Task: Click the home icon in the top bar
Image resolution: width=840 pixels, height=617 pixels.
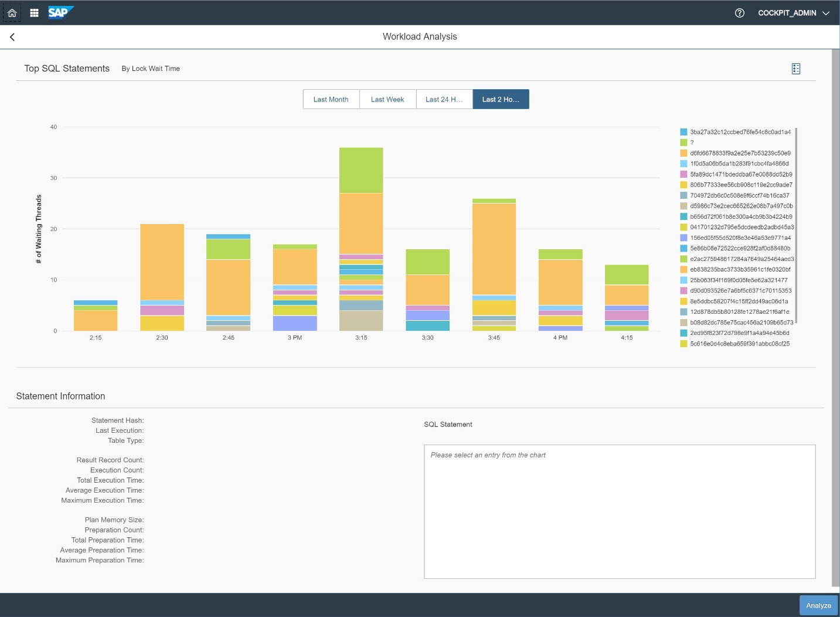Action: [x=12, y=12]
